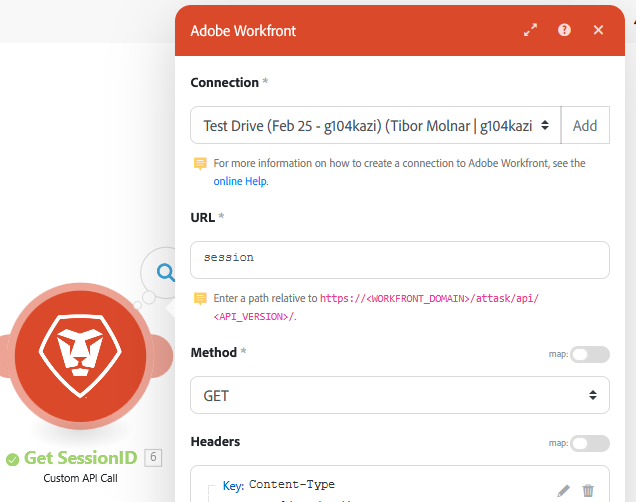
Task: Click the module number 6 badge
Action: click(153, 458)
